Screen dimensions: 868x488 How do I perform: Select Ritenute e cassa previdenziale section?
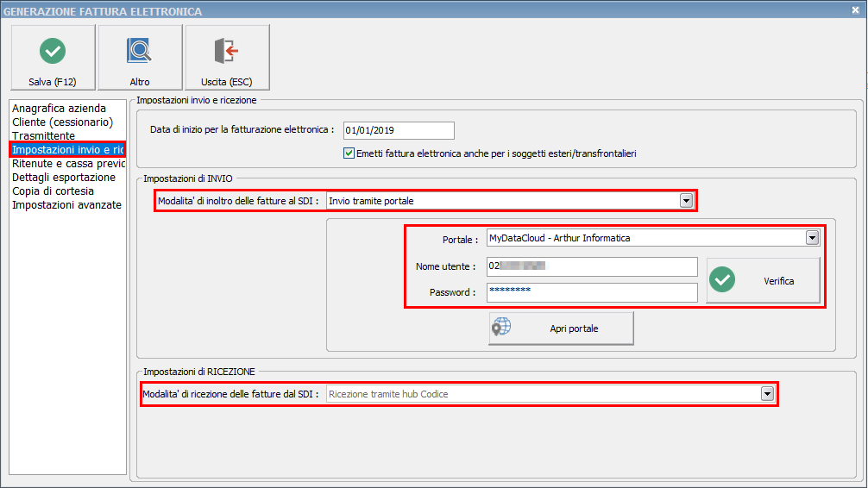68,164
